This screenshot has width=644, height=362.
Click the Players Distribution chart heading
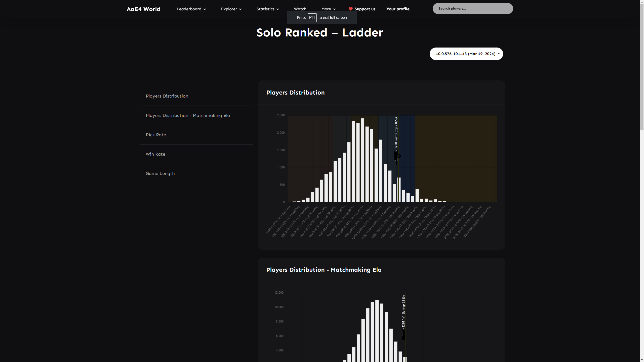click(295, 93)
